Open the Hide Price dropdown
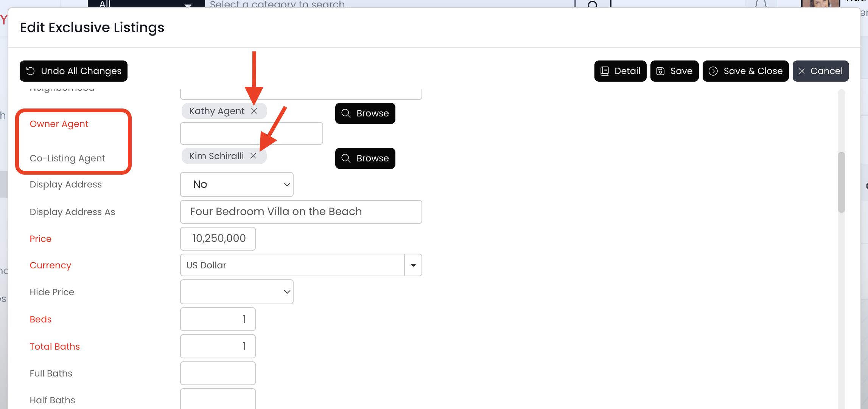 point(237,292)
